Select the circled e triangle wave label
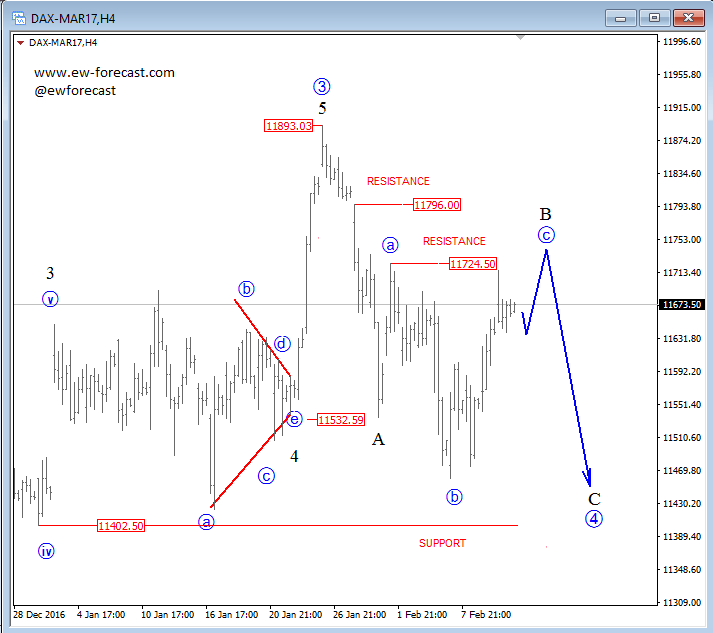This screenshot has height=633, width=713. coord(294,419)
